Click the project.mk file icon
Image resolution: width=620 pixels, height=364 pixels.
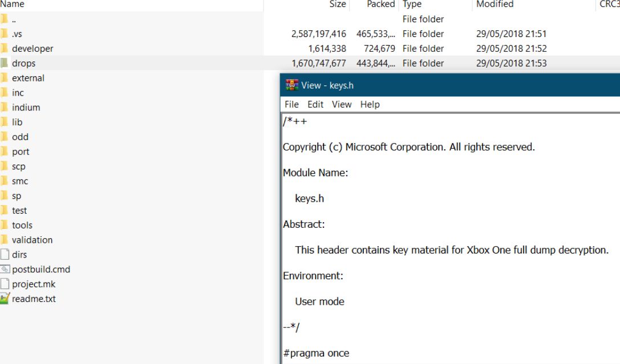click(5, 284)
